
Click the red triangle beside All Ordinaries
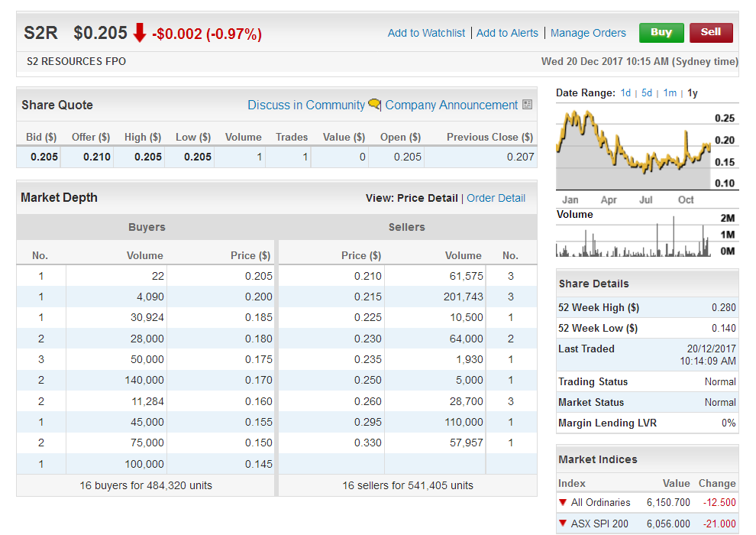[x=562, y=502]
